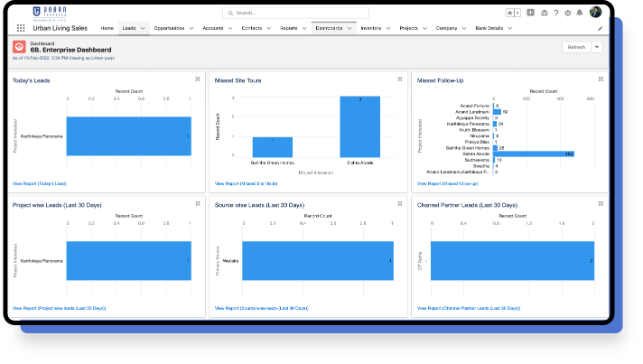The image size is (643, 364).
Task: Expand the Missed Site Tours chart
Action: tap(400, 79)
